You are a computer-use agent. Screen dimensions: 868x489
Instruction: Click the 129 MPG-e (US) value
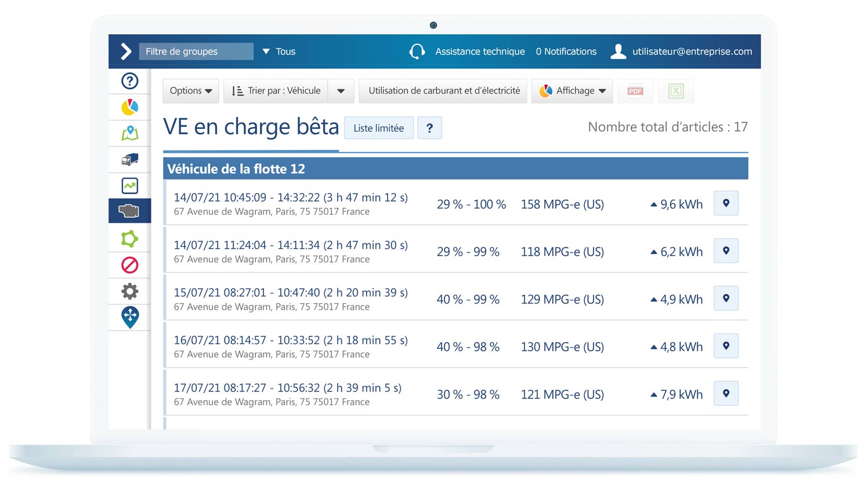[x=562, y=300]
